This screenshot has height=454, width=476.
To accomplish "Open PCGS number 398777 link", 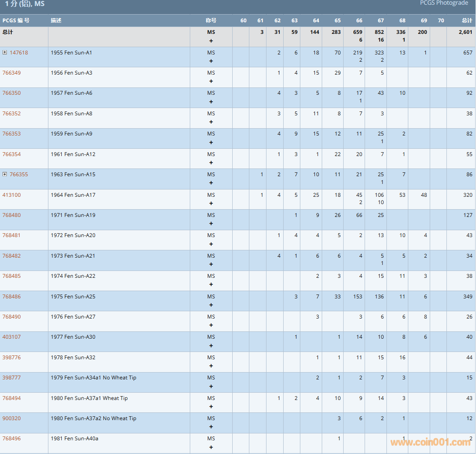I will pos(12,378).
